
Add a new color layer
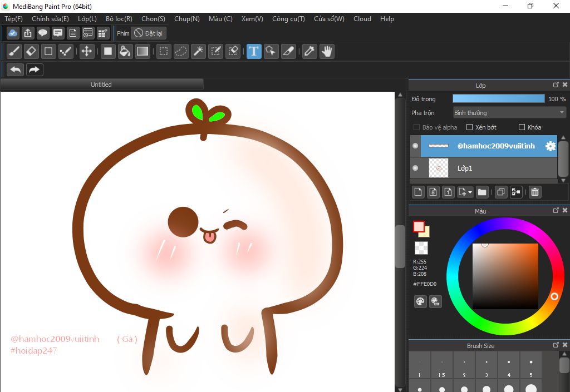point(418,192)
